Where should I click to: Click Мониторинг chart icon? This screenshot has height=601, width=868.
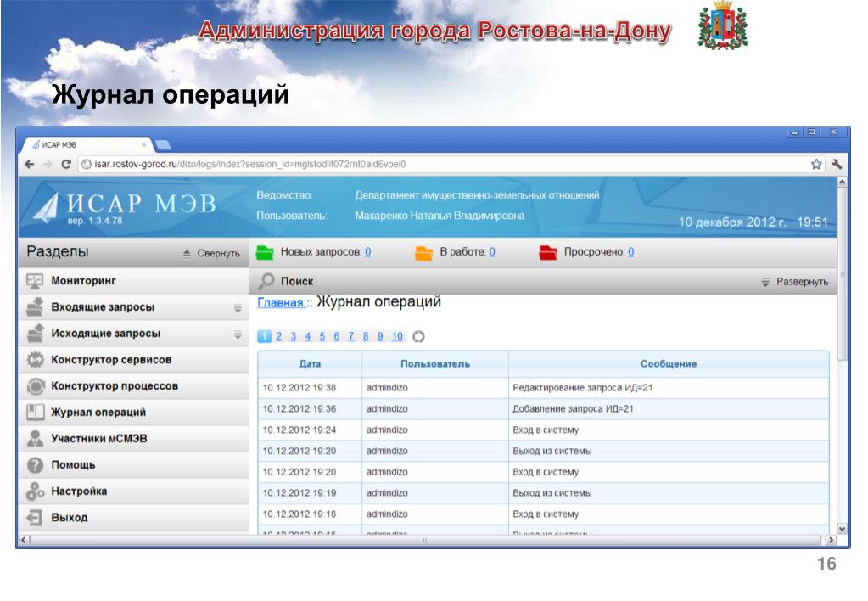35,281
